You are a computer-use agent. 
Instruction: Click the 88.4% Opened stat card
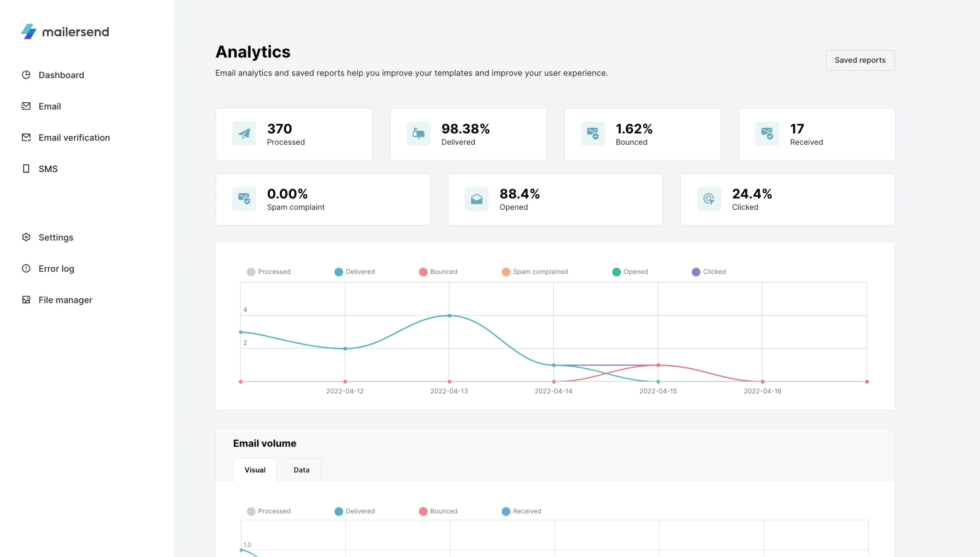(555, 200)
